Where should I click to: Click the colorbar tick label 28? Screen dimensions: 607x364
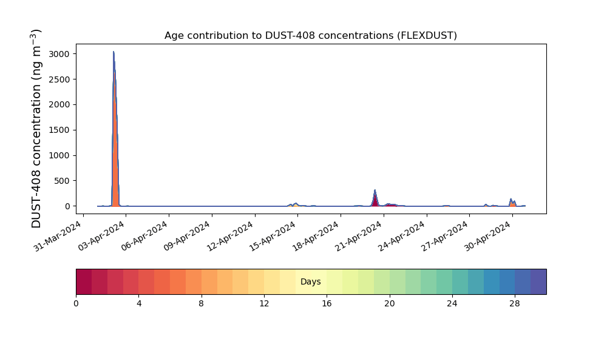tap(515, 304)
